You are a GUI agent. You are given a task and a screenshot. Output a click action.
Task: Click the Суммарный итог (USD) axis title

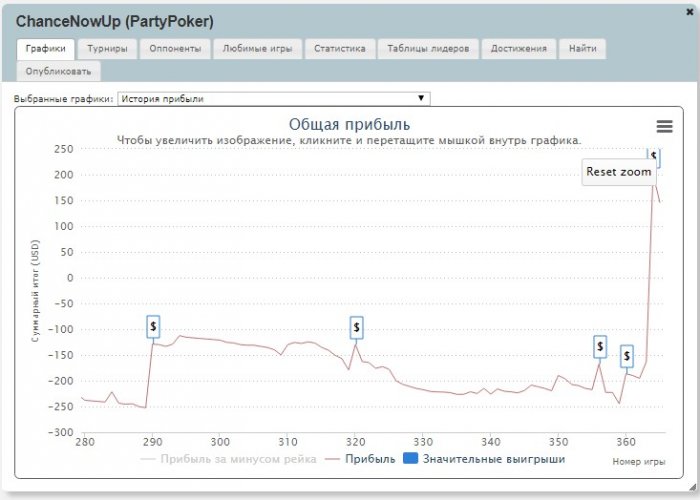[35, 291]
